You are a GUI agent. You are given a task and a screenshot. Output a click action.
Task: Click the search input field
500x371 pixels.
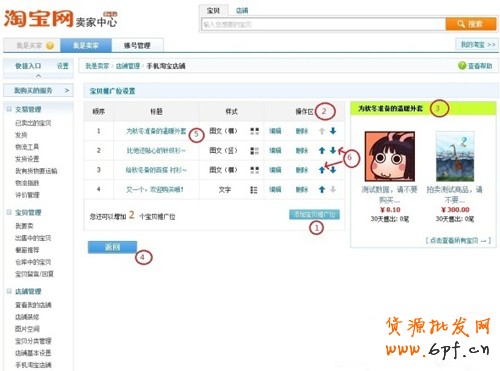point(323,24)
